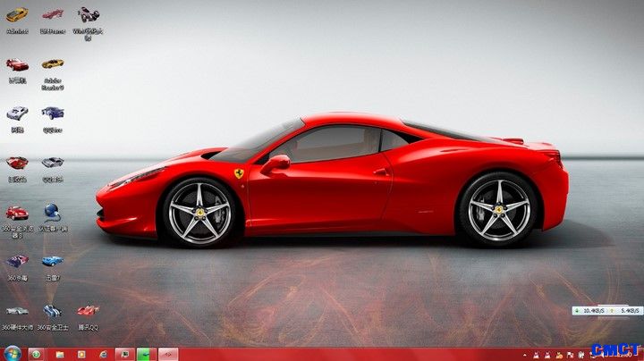Open the silver-white car icon in third row

17,113
